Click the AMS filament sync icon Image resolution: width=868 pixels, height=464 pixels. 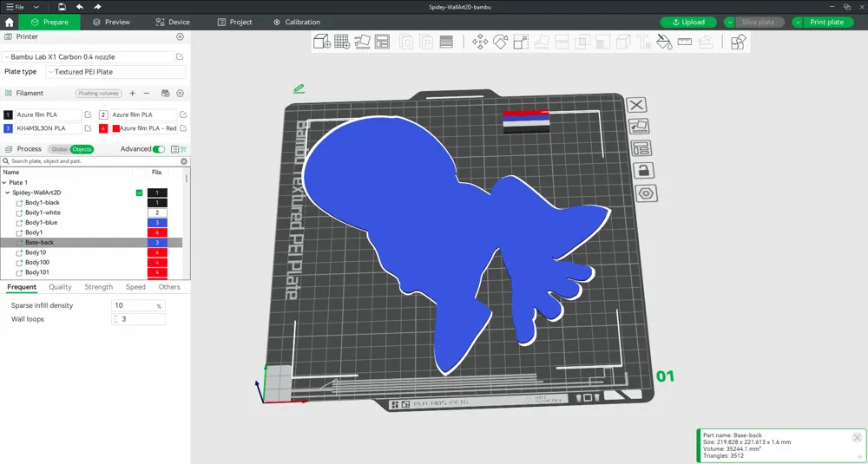coord(165,94)
